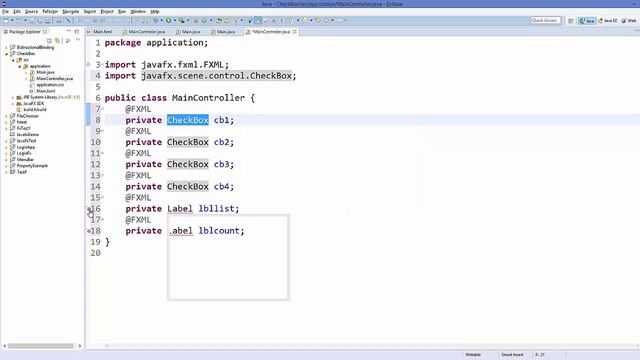Click the highlighted CheckBox type on line 8
Screen dimensions: 640x360
[x=188, y=120]
